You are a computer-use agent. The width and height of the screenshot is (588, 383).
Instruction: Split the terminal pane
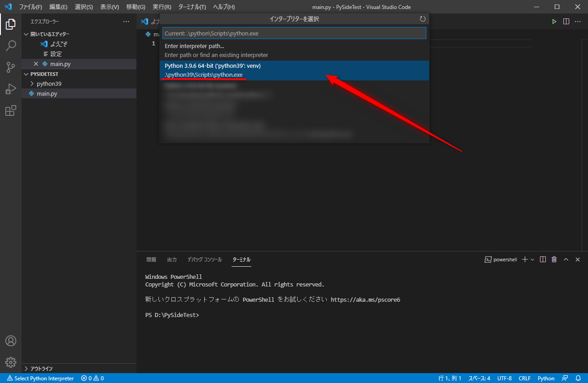tap(543, 260)
